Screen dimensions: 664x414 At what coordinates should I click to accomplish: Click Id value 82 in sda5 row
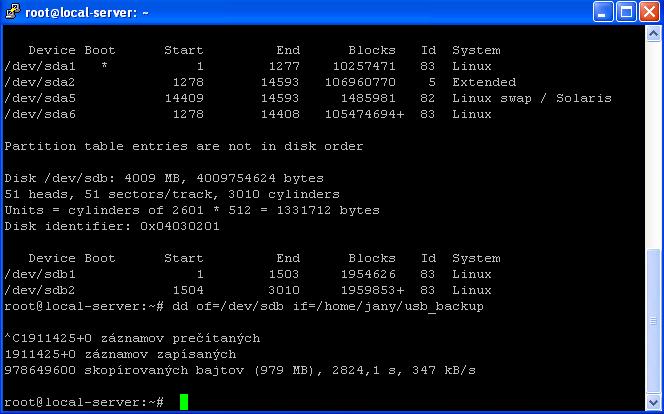[x=428, y=98]
